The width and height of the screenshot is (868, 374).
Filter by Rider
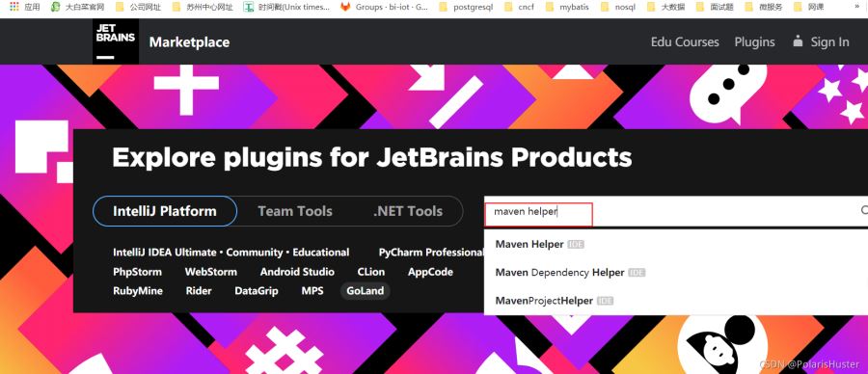[199, 290]
